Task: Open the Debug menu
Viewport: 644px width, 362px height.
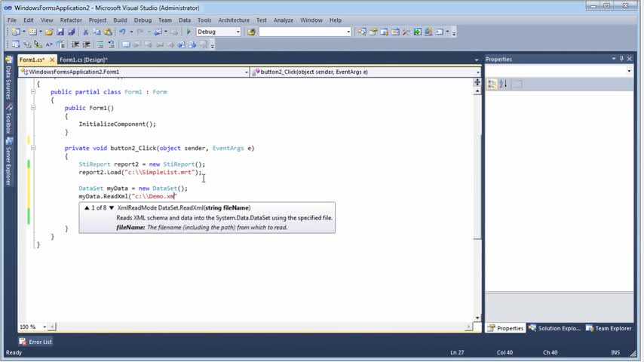Action: click(143, 20)
